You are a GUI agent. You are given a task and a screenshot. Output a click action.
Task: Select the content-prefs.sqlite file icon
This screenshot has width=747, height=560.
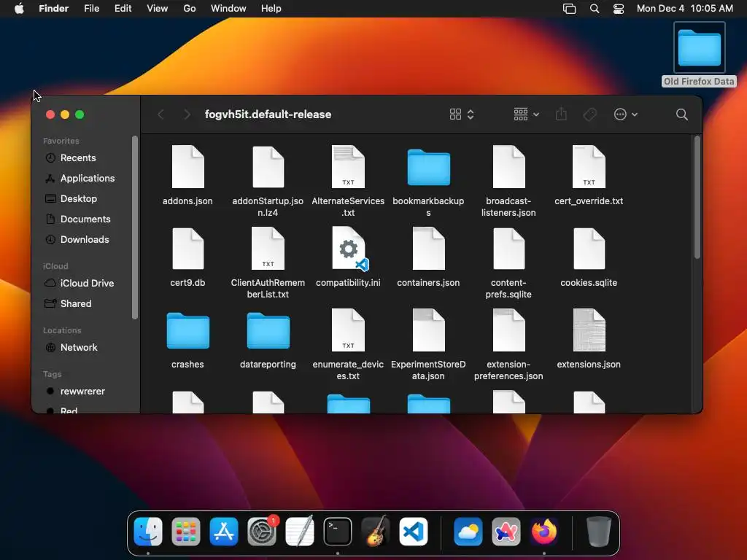click(508, 249)
